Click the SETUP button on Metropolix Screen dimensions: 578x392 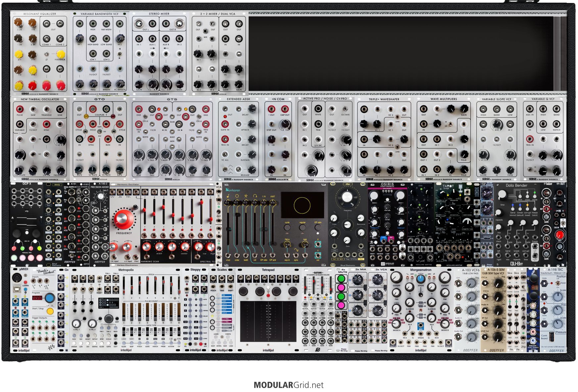(95, 335)
